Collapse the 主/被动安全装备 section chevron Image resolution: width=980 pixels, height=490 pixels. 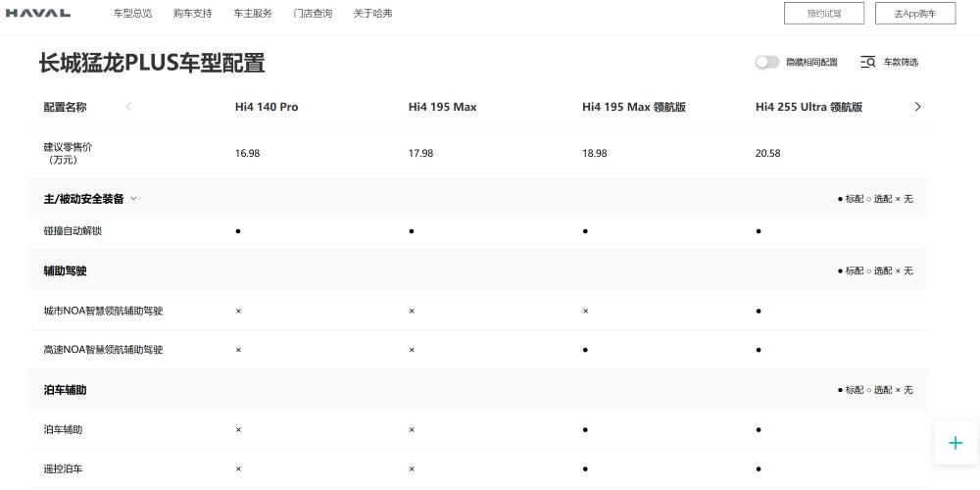pyautogui.click(x=133, y=199)
